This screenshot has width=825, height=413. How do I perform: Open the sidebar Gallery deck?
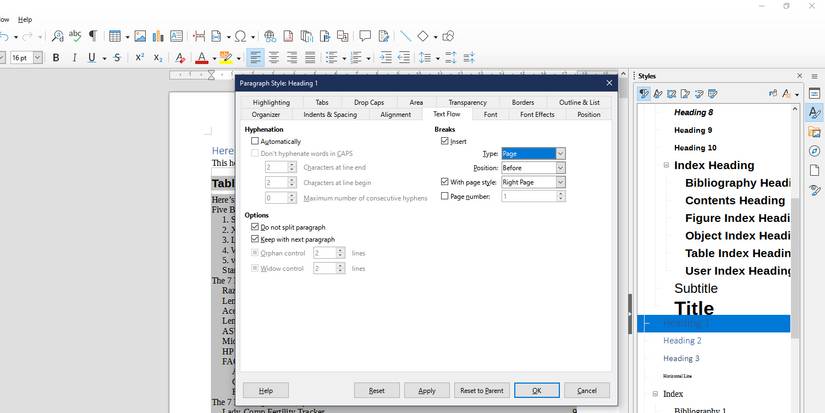tap(814, 132)
